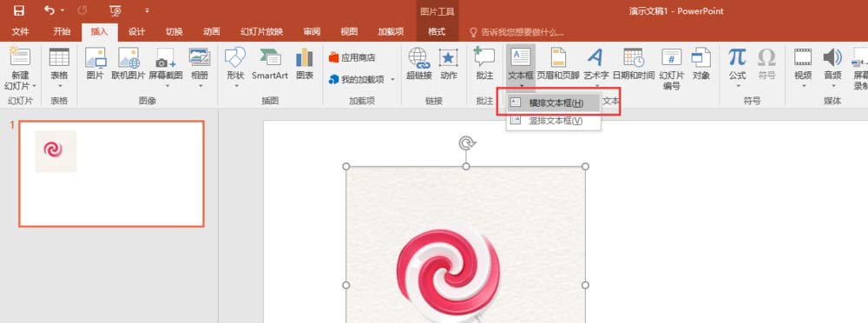Insert a SmartArt graphic

click(x=270, y=64)
